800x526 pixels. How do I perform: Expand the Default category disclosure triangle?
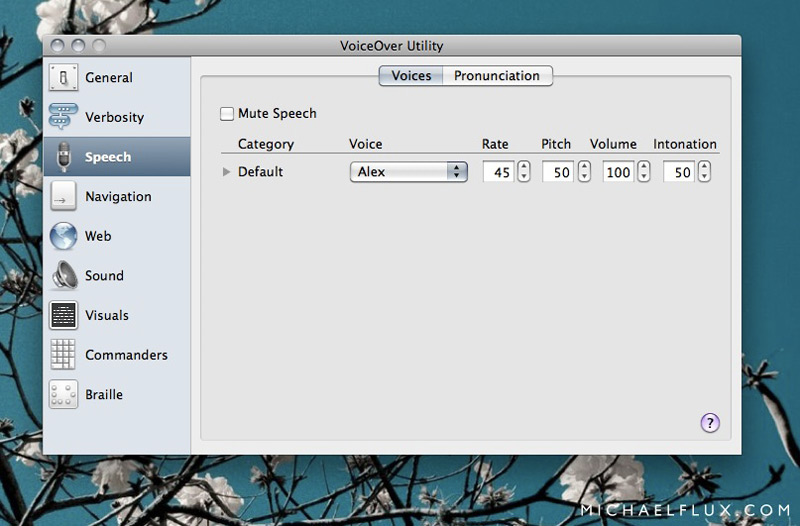[x=227, y=172]
